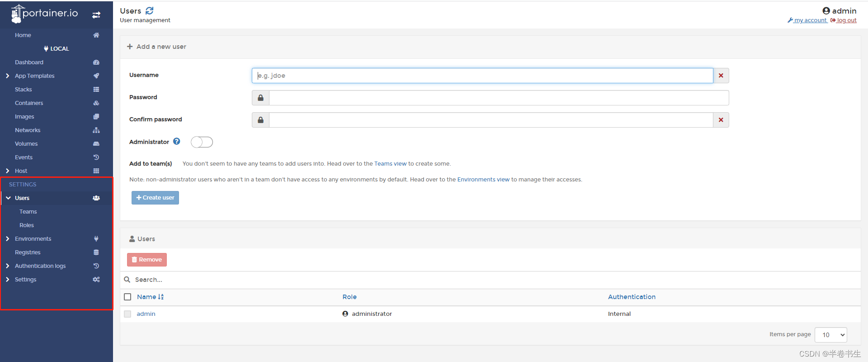Click the Stacks list icon
The height and width of the screenshot is (362, 868).
pos(96,90)
